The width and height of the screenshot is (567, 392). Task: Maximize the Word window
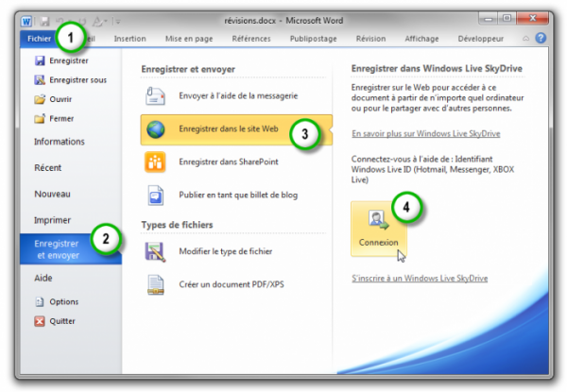pyautogui.click(x=507, y=18)
